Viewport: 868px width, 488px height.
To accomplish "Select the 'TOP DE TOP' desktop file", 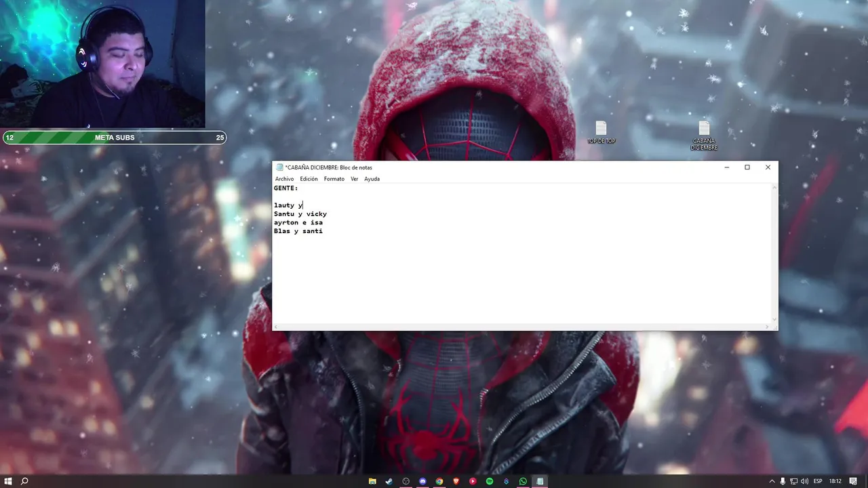I will tap(601, 132).
